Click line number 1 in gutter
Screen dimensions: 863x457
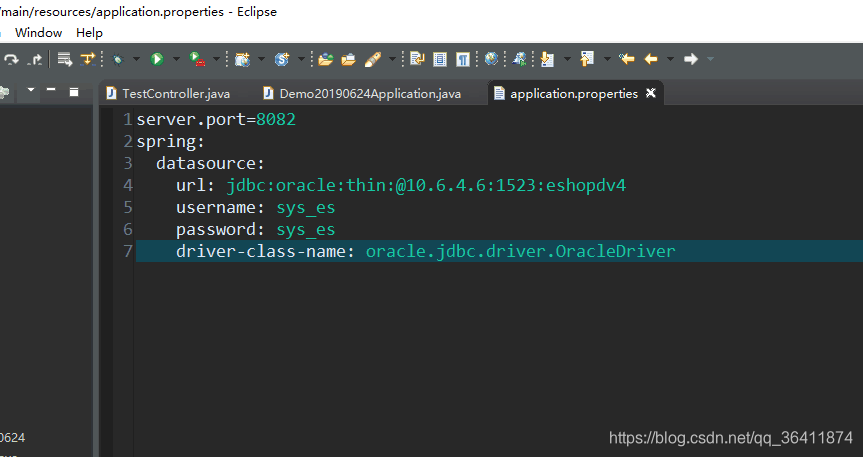128,119
